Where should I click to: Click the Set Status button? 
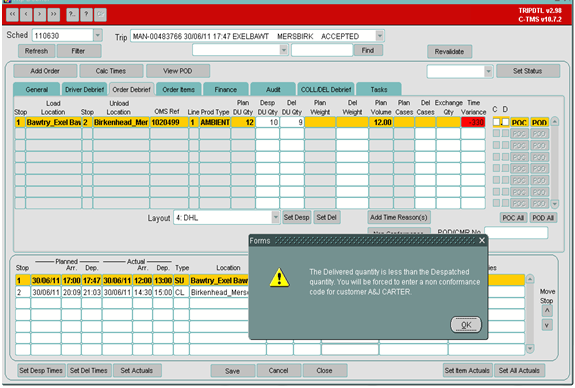point(528,71)
